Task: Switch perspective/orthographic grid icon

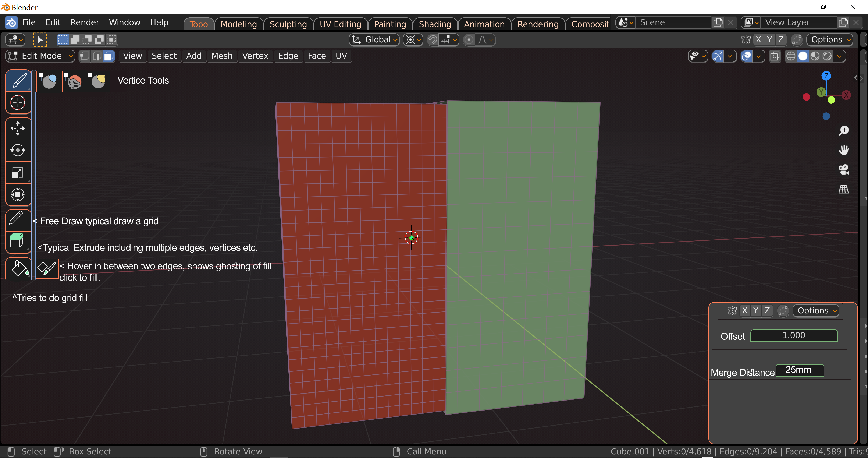Action: 843,189
